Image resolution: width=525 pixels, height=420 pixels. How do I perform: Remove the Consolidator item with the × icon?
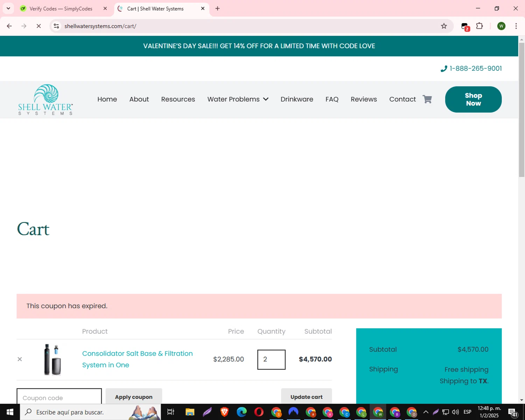tap(20, 359)
